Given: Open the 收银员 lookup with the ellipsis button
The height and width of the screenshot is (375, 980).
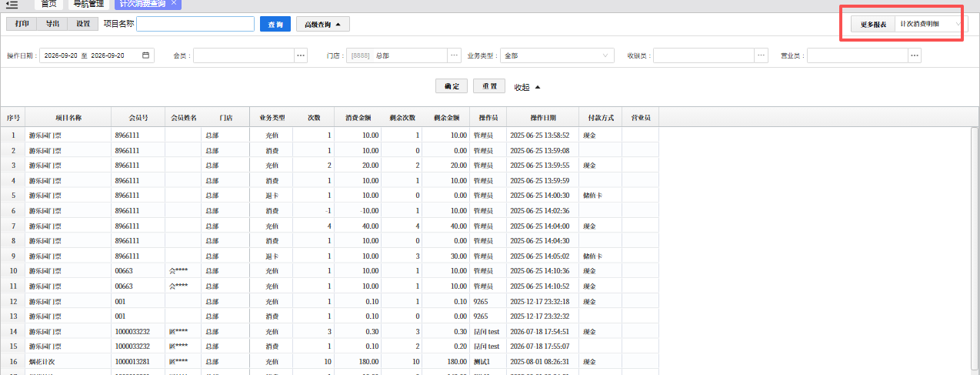Looking at the screenshot, I should [762, 55].
